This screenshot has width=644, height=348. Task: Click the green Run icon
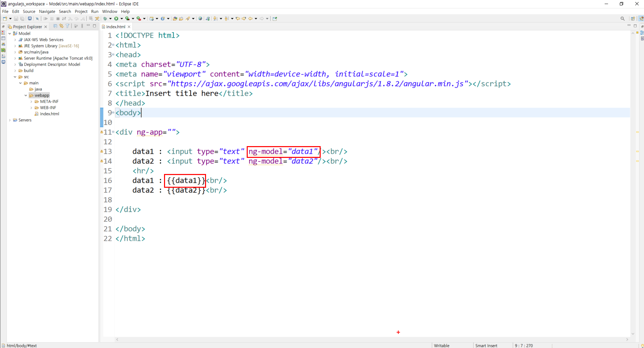[116, 18]
